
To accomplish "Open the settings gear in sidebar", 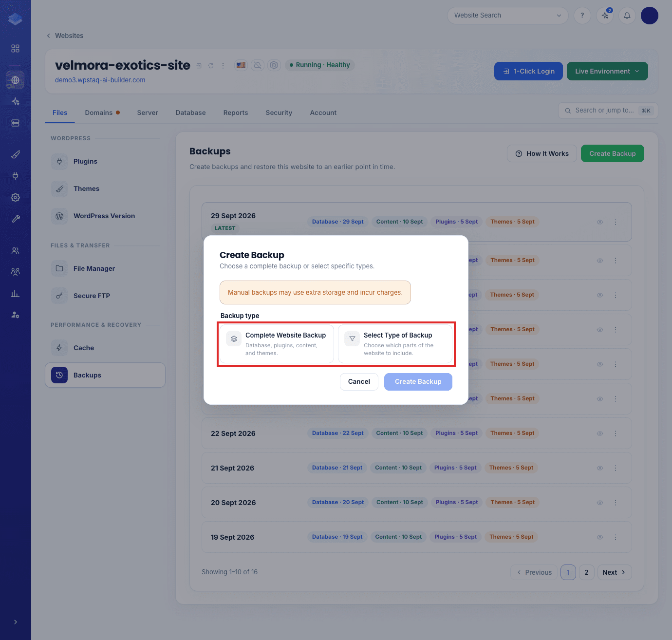I will 15,197.
